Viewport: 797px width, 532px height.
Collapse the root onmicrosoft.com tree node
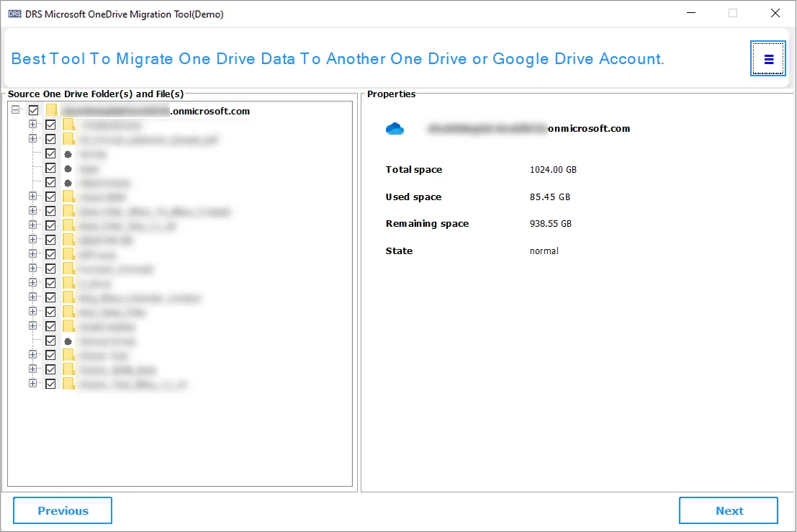coord(16,109)
